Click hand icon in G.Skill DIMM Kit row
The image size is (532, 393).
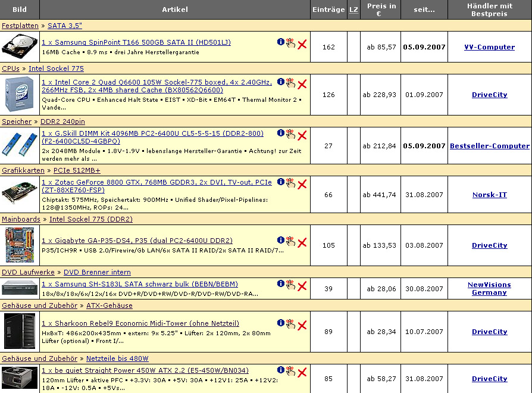point(290,134)
